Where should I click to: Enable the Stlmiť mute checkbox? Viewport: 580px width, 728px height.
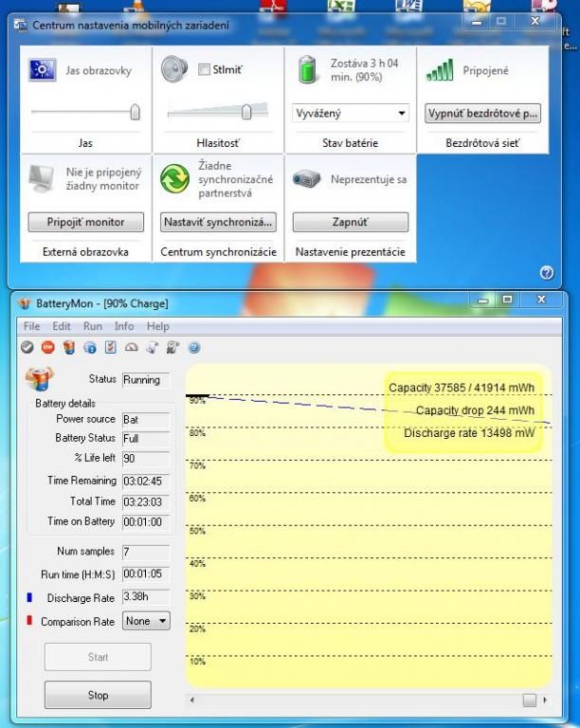coord(204,69)
